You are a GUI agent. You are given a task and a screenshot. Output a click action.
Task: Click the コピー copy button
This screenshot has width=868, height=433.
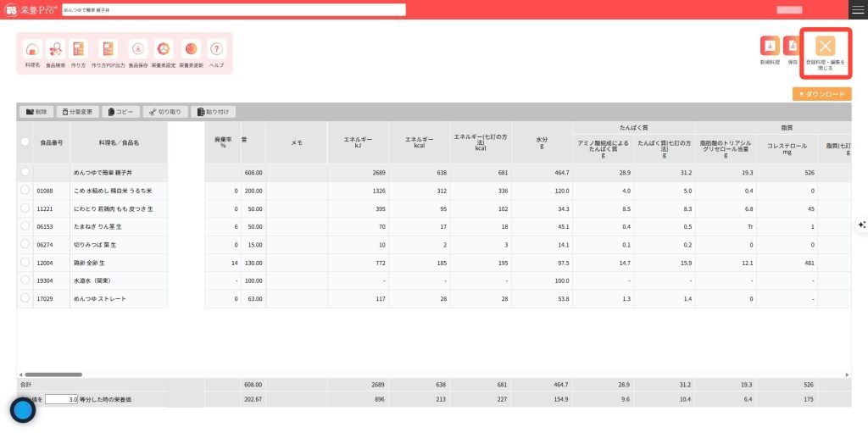[120, 112]
